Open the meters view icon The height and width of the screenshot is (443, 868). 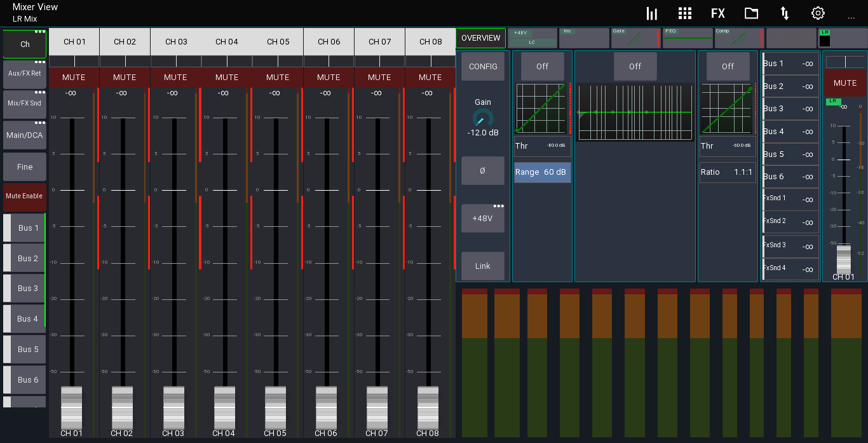[x=652, y=13]
